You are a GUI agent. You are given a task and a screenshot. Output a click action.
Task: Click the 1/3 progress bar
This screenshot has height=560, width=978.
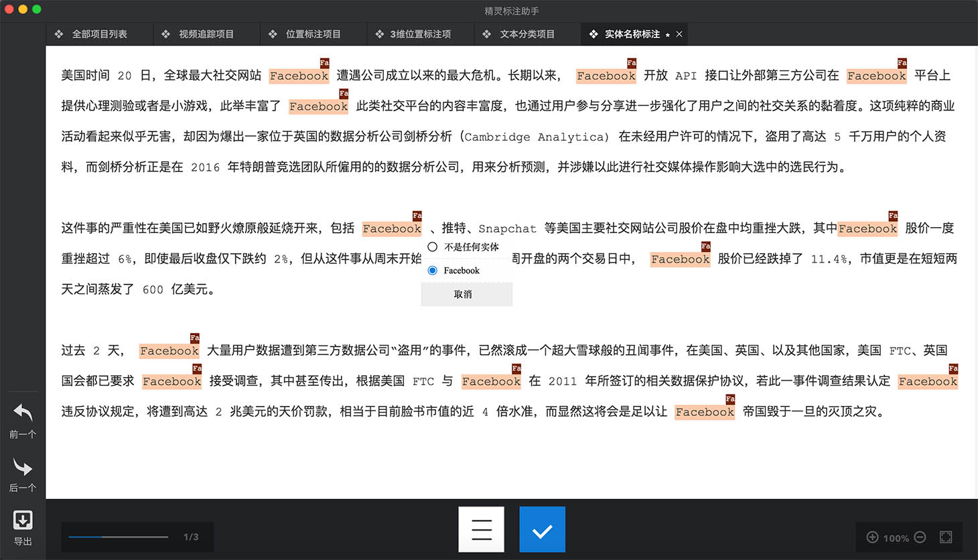[118, 537]
